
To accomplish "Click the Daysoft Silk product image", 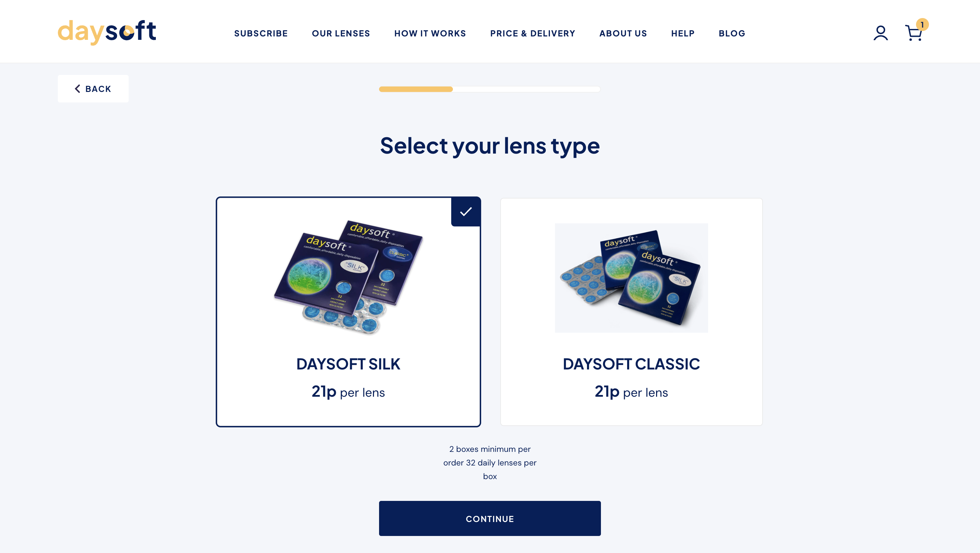I will [349, 278].
